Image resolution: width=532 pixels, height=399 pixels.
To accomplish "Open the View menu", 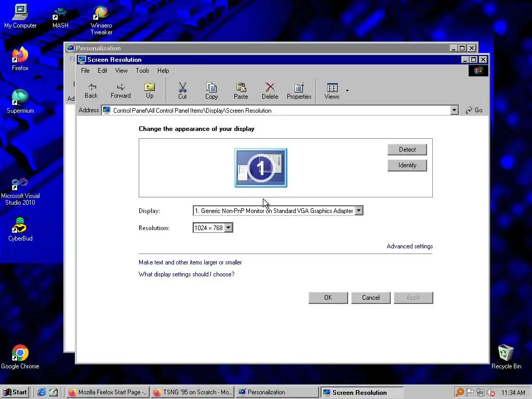I will (x=121, y=71).
